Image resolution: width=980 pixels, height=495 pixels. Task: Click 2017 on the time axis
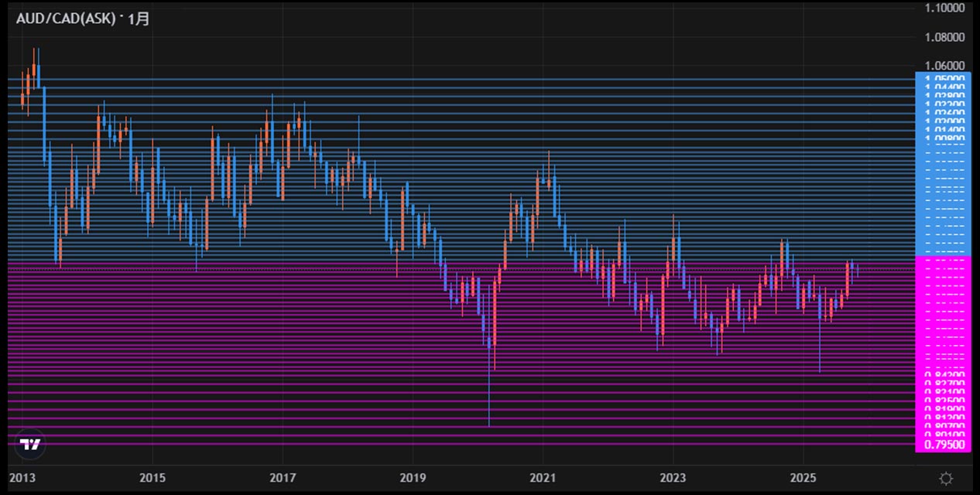[x=283, y=479]
